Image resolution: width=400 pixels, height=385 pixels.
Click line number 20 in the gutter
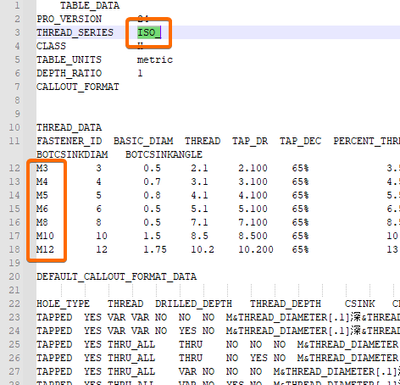tap(14, 277)
